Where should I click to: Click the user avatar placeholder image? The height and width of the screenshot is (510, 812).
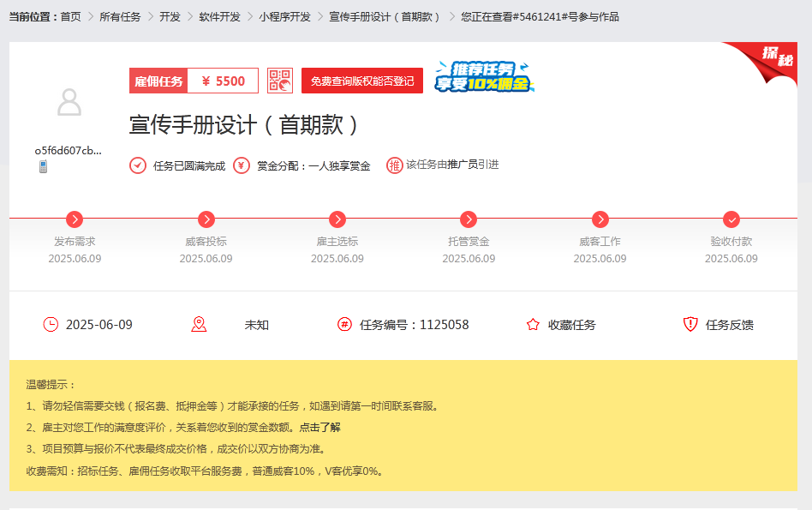tap(69, 102)
